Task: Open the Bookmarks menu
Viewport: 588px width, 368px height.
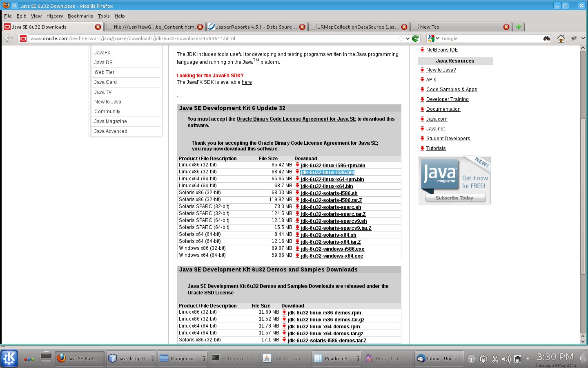Action: coord(80,16)
